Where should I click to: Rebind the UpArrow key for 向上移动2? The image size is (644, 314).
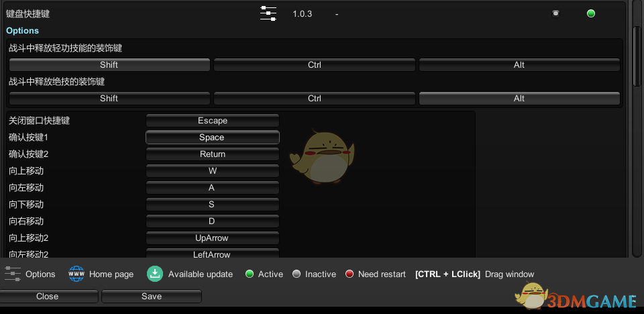[213, 238]
